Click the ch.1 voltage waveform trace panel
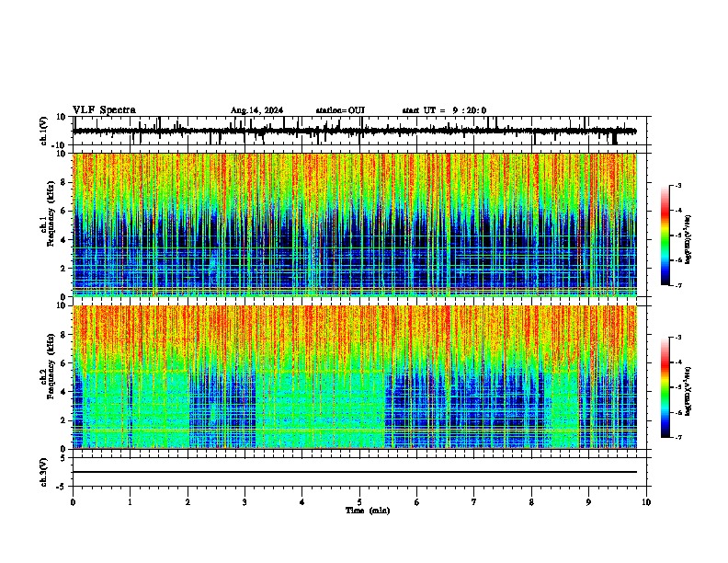 tap(361, 131)
